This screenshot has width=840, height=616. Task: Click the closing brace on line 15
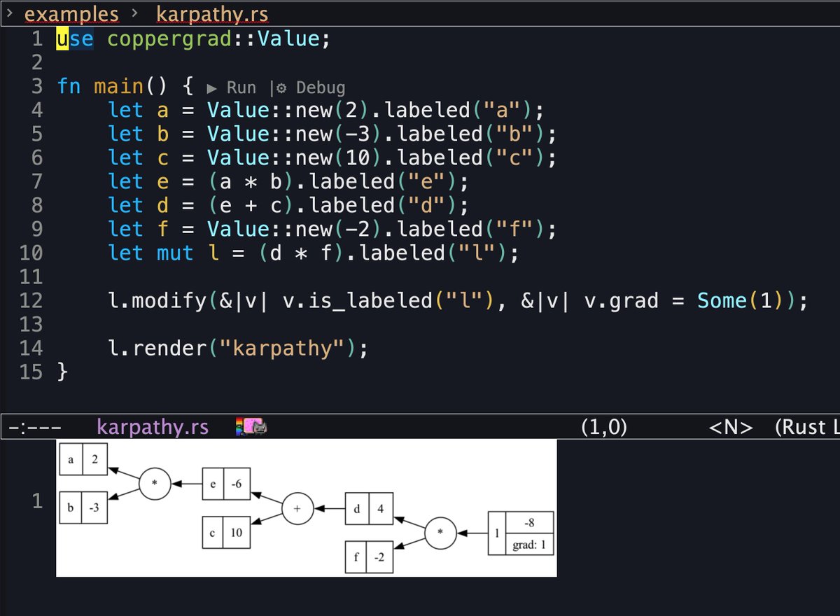(x=62, y=372)
